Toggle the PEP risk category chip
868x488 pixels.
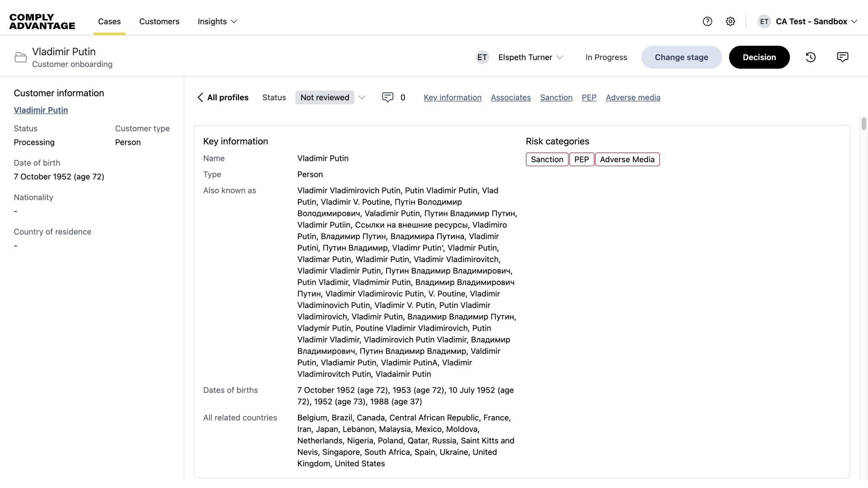pos(581,159)
